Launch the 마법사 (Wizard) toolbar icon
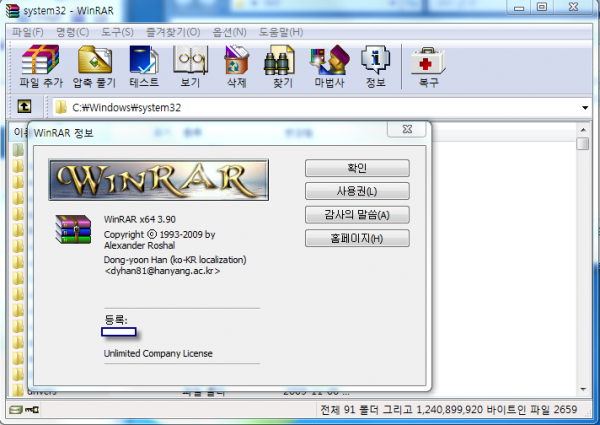This screenshot has height=425, width=600. coord(329,66)
